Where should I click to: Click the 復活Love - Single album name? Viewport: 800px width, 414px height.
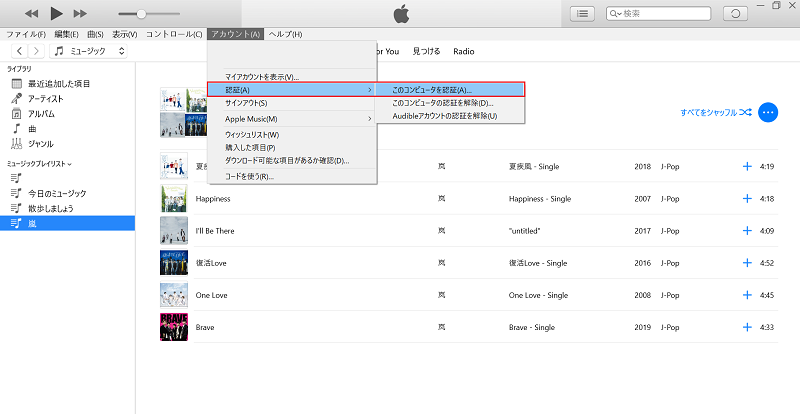coord(538,263)
